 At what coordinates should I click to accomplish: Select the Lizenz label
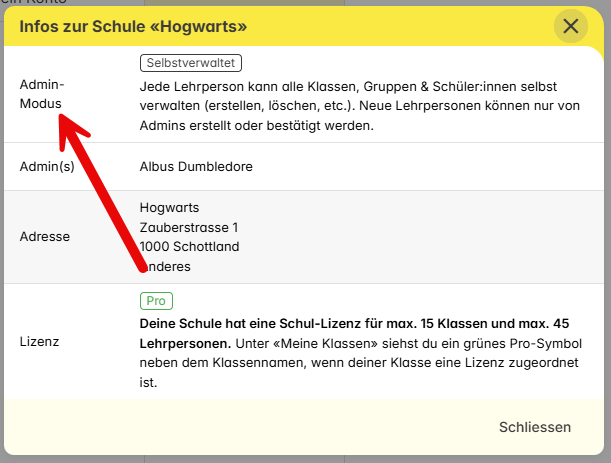(x=39, y=341)
